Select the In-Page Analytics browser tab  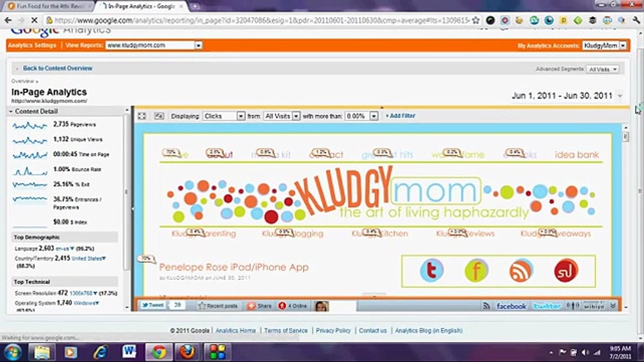click(x=140, y=6)
